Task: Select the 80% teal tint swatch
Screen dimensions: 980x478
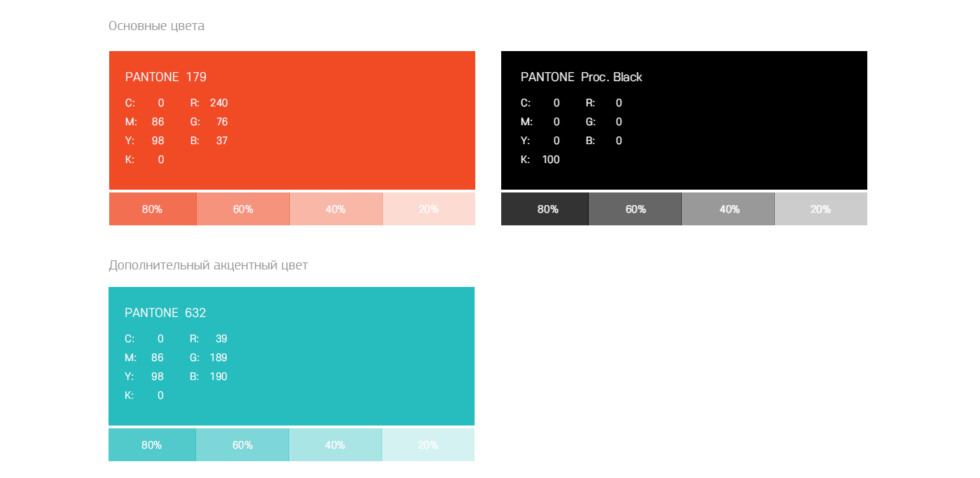Action: [152, 445]
